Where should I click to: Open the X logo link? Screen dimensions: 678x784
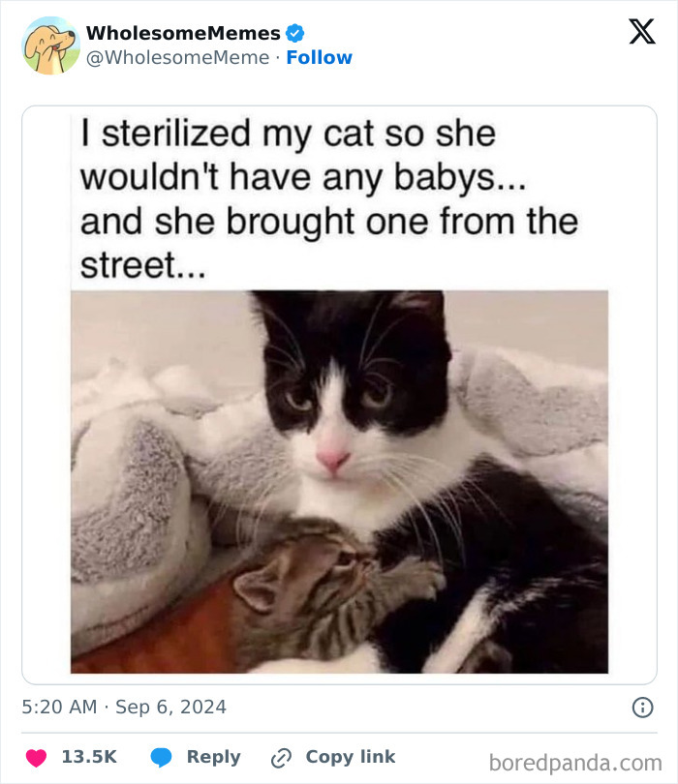641,33
